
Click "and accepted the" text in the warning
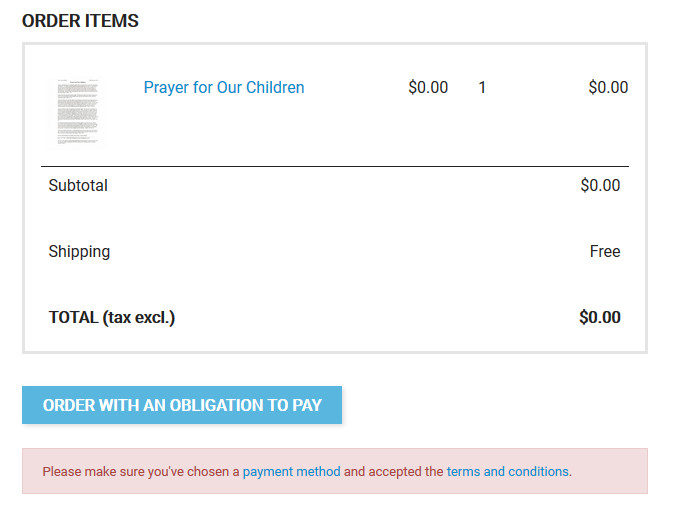(x=394, y=471)
